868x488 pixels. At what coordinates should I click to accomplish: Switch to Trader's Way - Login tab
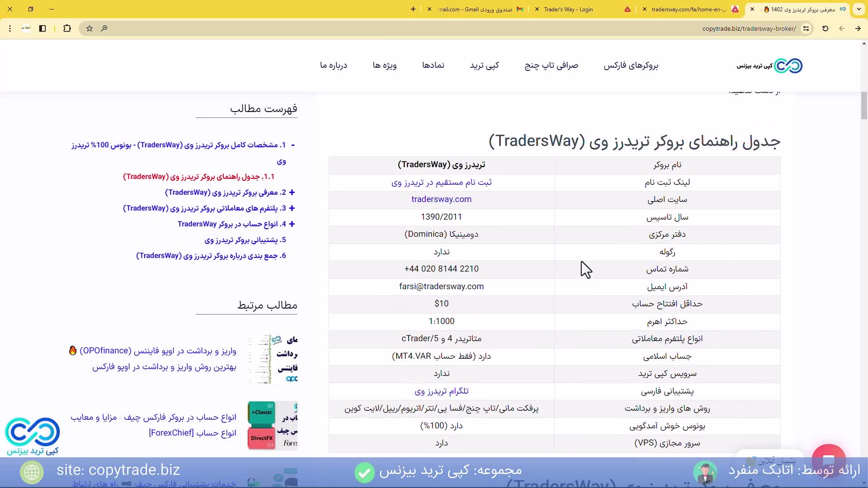pyautogui.click(x=568, y=9)
